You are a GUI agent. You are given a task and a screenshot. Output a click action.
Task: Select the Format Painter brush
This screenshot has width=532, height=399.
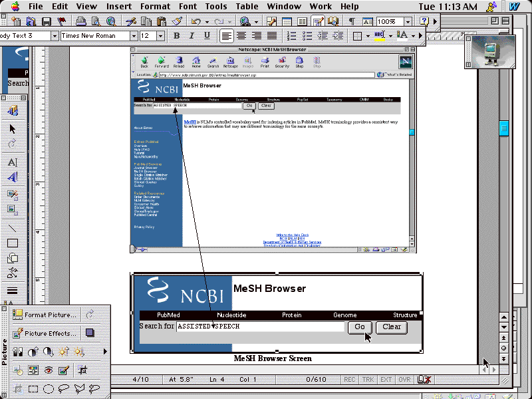click(177, 22)
